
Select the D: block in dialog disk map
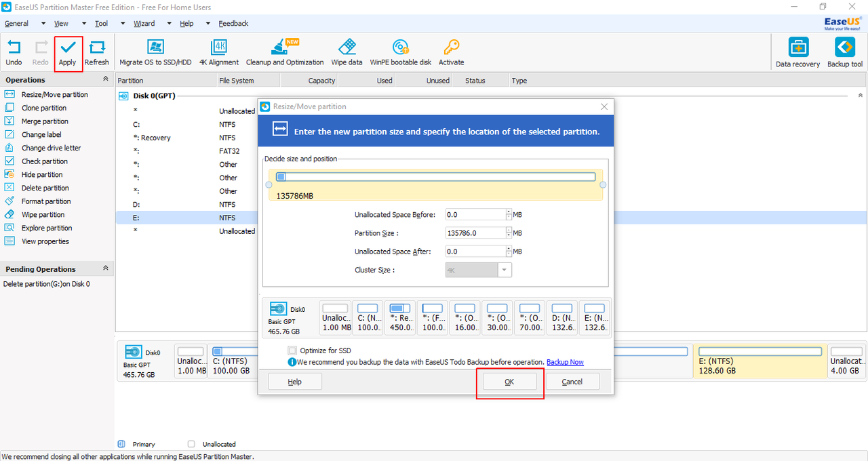562,317
